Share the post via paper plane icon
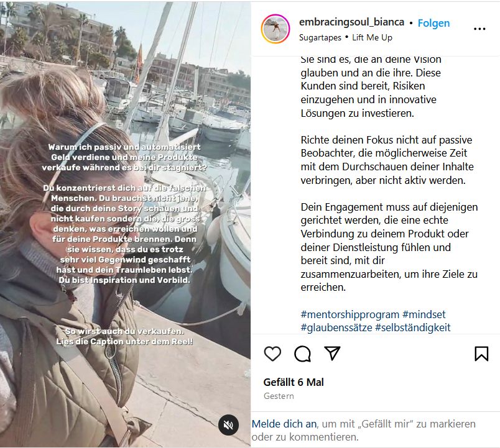Screen dimensions: 500x448 (x=332, y=353)
